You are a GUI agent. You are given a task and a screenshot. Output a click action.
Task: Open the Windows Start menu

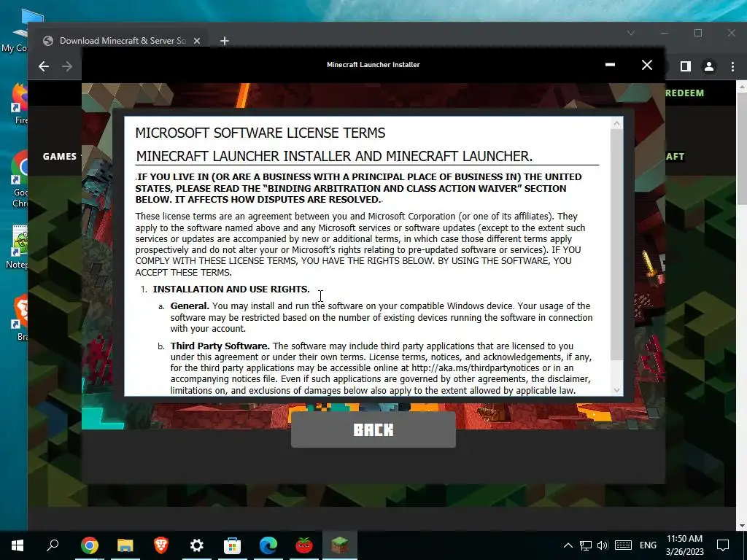point(18,545)
